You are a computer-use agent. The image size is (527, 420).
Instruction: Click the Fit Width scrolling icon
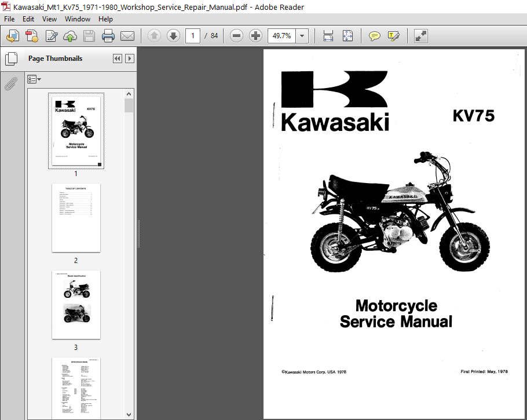click(328, 36)
